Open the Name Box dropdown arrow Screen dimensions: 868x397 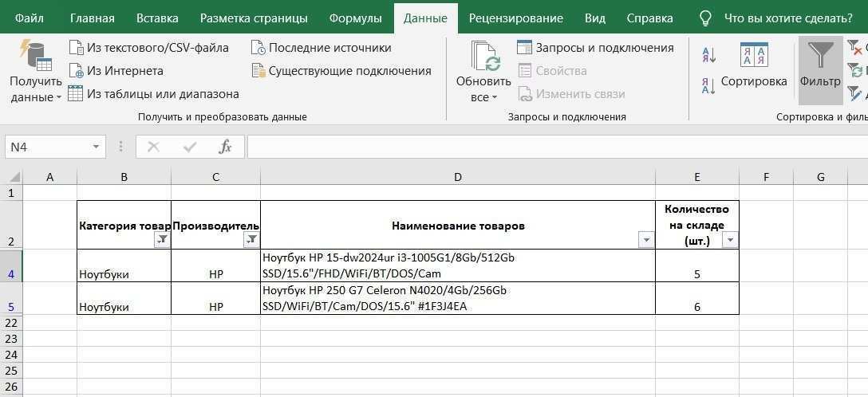(x=96, y=147)
